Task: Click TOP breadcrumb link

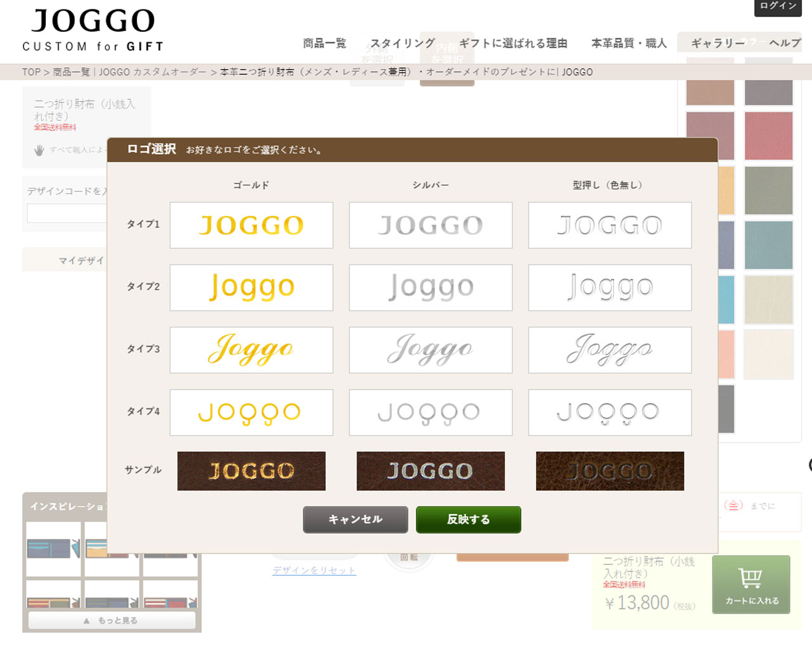Action: 31,72
